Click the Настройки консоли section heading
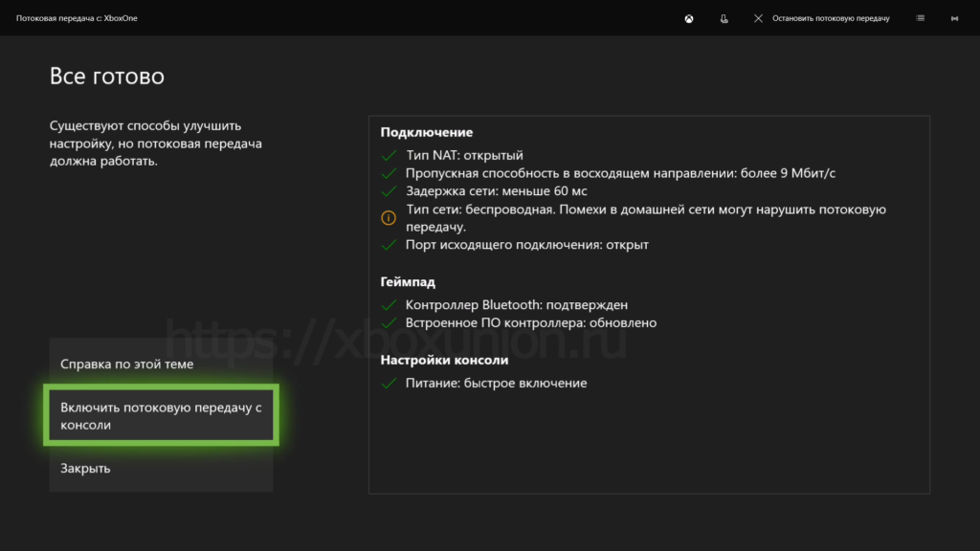The height and width of the screenshot is (551, 980). (x=444, y=361)
